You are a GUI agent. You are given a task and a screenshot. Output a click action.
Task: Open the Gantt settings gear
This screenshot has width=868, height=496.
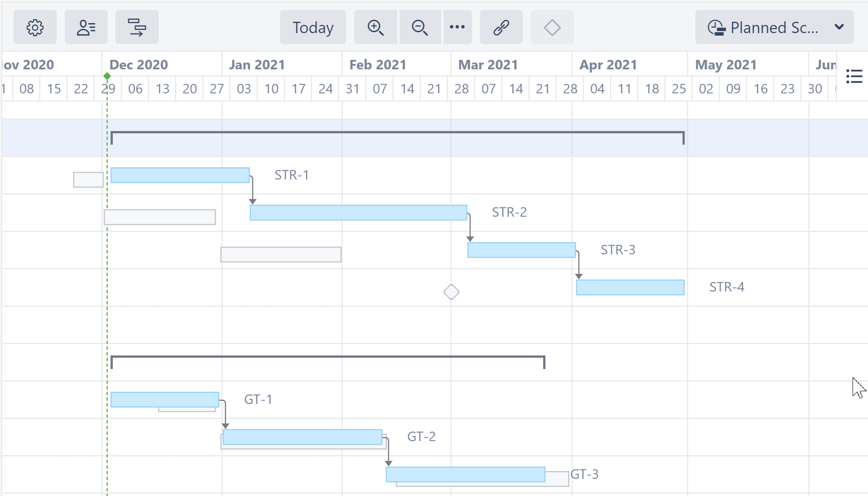[x=35, y=28]
